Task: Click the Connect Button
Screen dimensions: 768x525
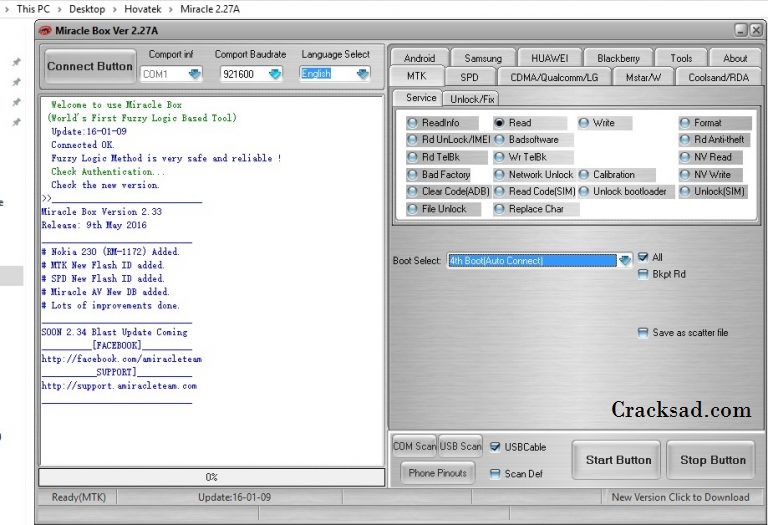Action: 90,67
